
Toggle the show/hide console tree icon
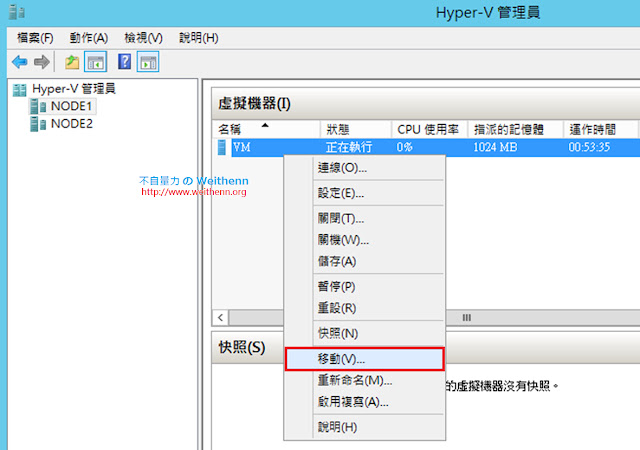coord(96,62)
